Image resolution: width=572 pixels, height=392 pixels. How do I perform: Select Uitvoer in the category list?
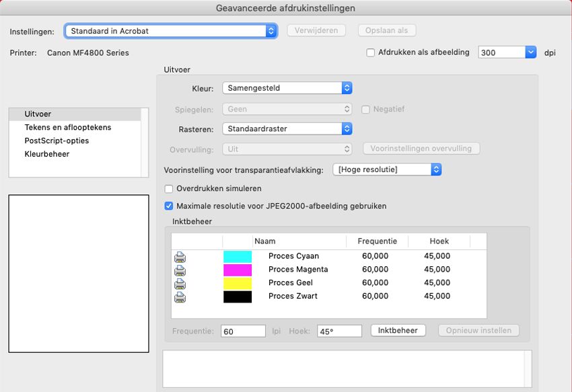[x=75, y=114]
